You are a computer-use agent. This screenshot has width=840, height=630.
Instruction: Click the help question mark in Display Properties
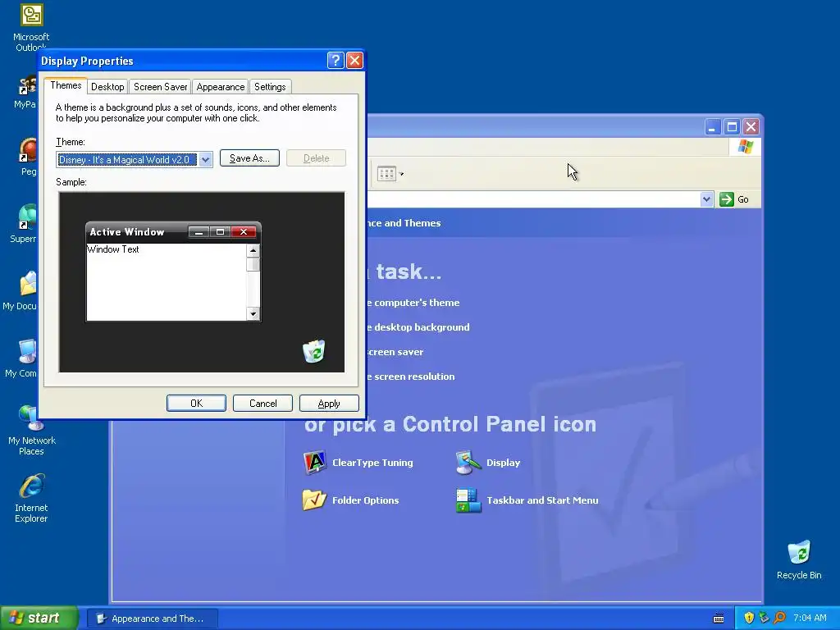coord(336,61)
